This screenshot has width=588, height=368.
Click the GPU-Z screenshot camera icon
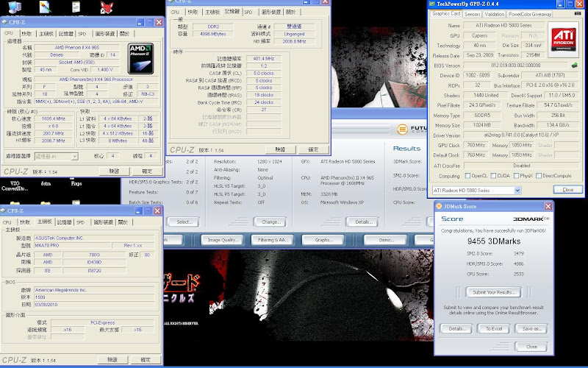click(578, 13)
